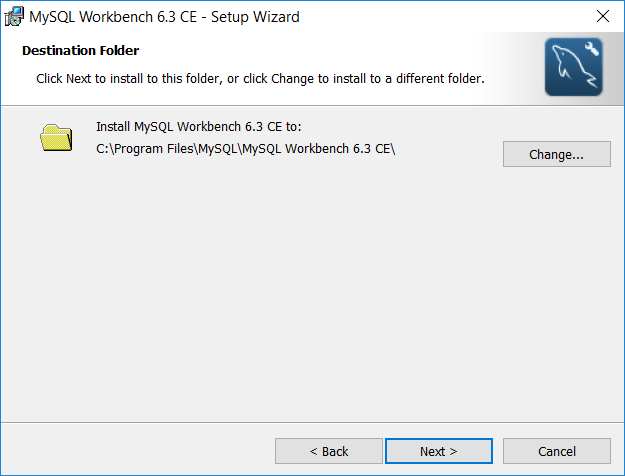This screenshot has height=476, width=625.
Task: Click the blank footer area left of Back button
Action: click(x=140, y=451)
